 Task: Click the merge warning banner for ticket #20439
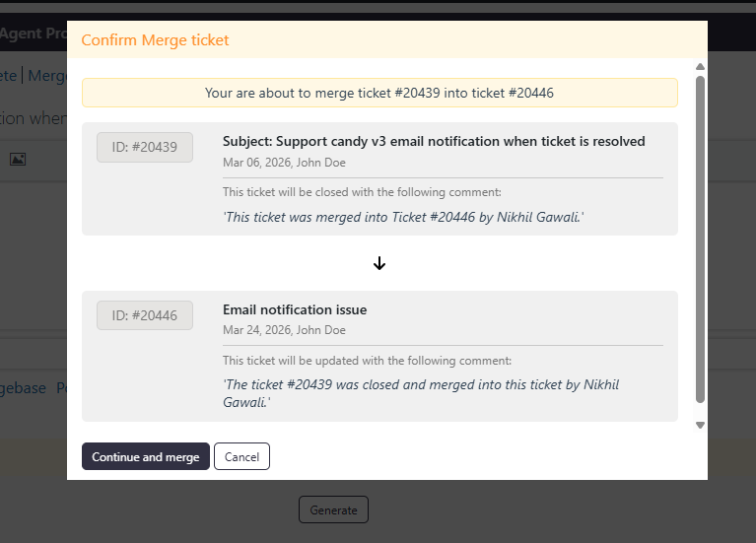(x=379, y=93)
